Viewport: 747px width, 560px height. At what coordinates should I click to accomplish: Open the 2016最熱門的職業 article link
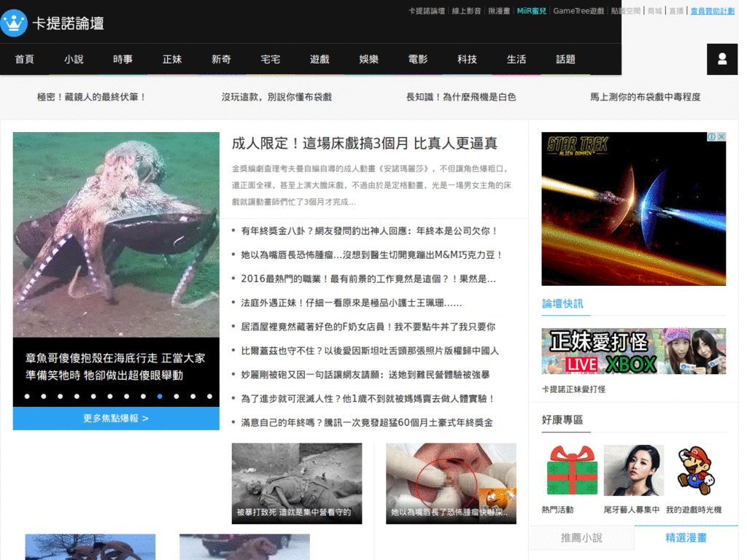(368, 279)
